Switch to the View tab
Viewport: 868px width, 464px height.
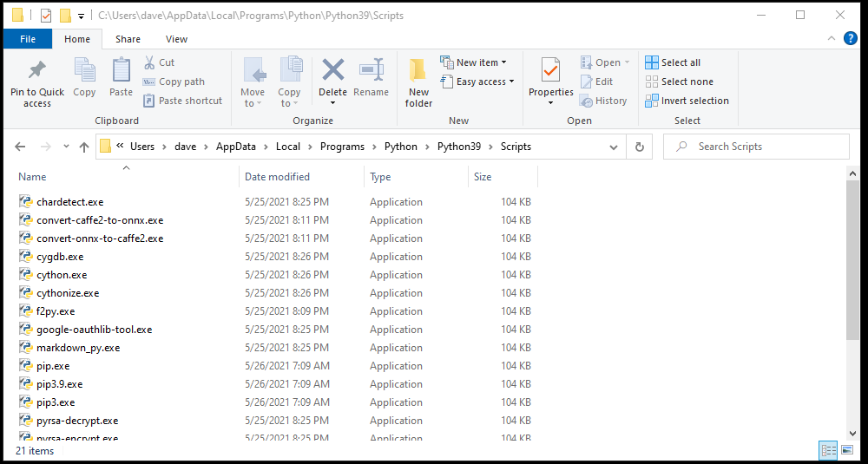point(176,39)
